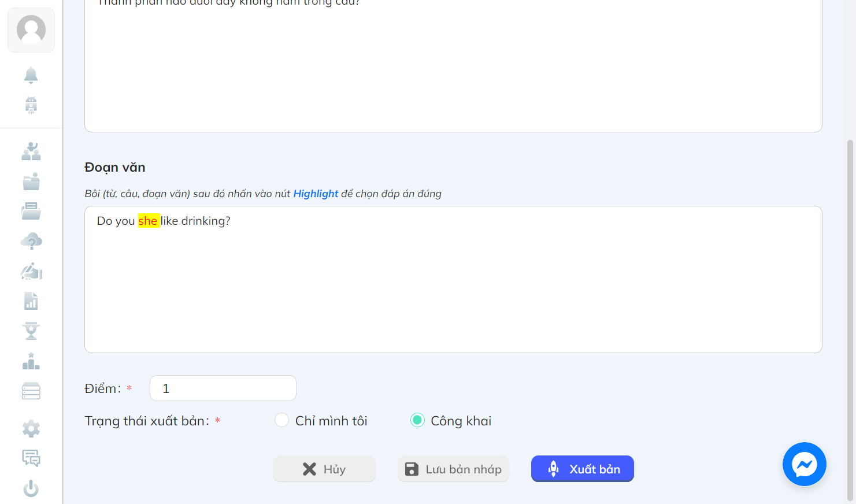Click the Hủy cancel button

coord(324,469)
